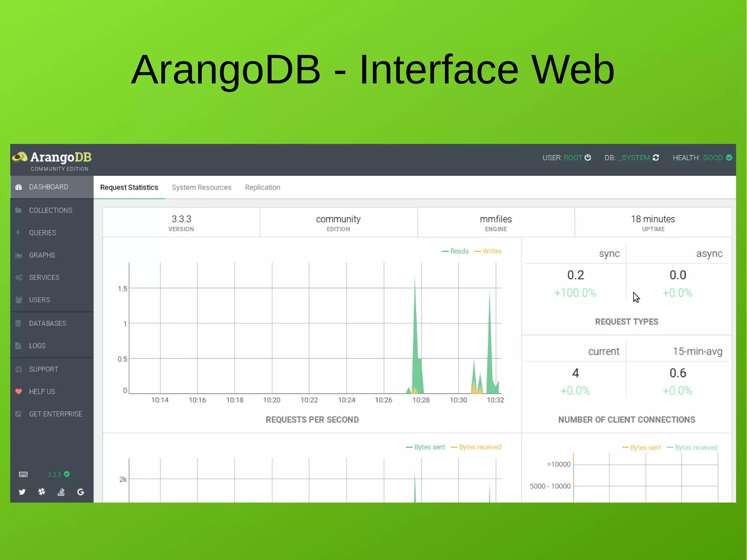The height and width of the screenshot is (560, 747).
Task: Toggle Bytes sent legend in distribution chart
Action: click(x=641, y=448)
